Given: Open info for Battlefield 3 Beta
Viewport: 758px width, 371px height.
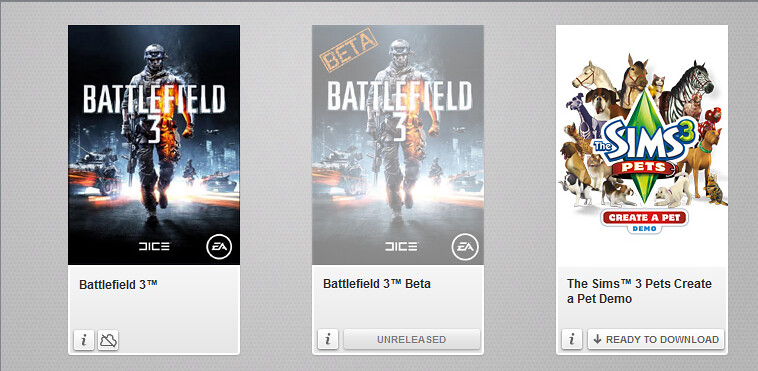Looking at the screenshot, I should [328, 340].
